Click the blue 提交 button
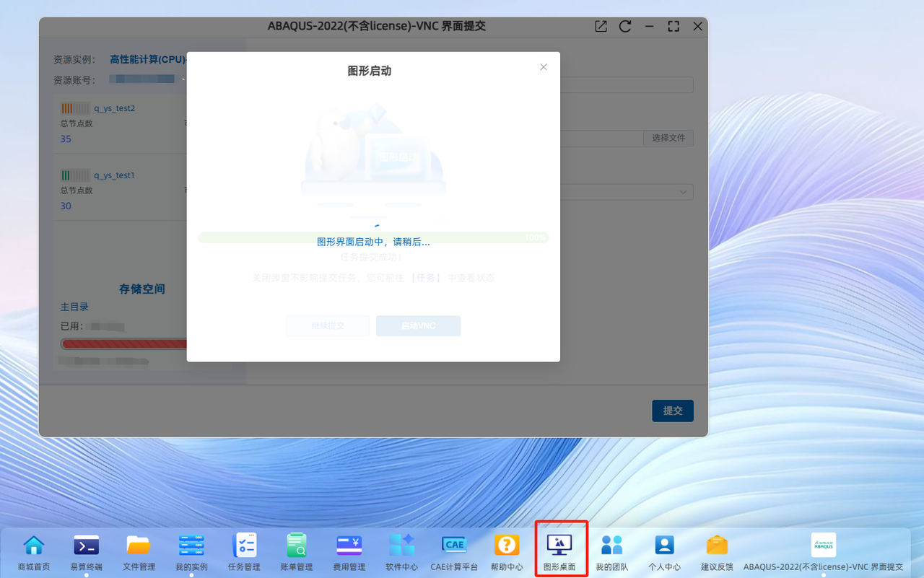The height and width of the screenshot is (578, 924). [672, 411]
